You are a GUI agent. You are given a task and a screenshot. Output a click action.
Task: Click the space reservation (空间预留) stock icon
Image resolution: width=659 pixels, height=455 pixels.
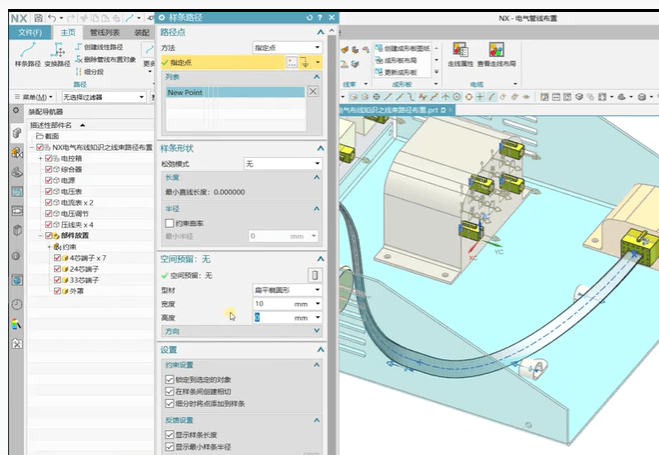[x=314, y=275]
